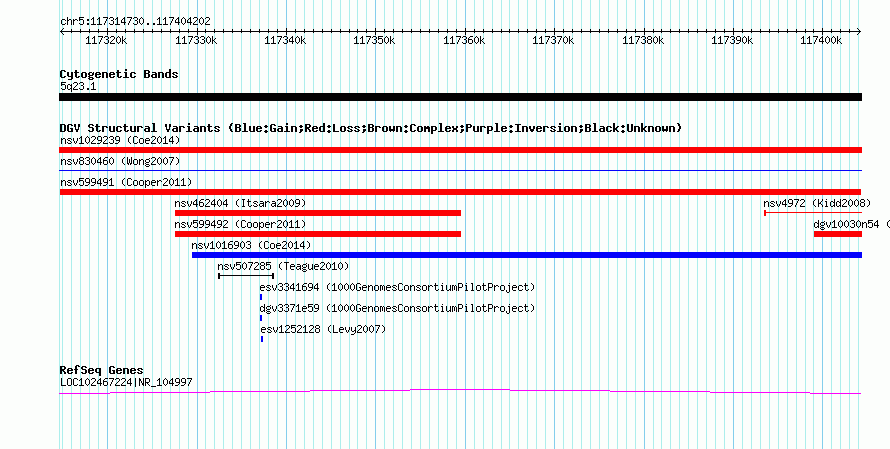Click the 117330k ruler tick label

pos(196,40)
